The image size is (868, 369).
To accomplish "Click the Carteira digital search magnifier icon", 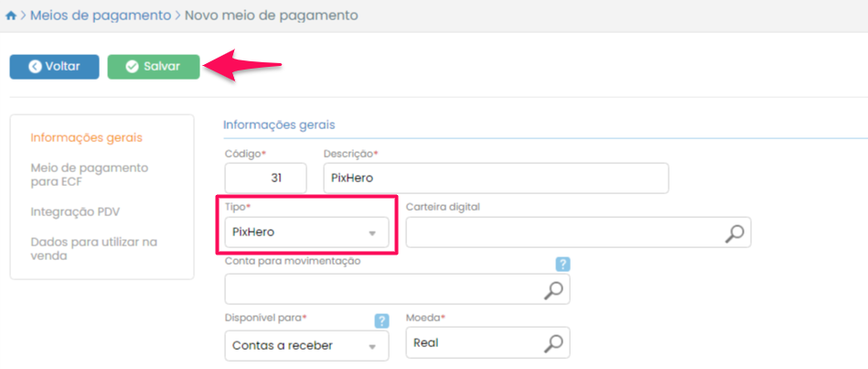I will [x=734, y=233].
